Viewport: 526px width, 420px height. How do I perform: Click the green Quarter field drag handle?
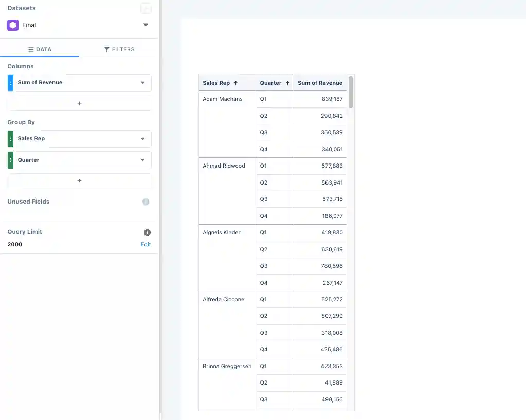point(11,160)
